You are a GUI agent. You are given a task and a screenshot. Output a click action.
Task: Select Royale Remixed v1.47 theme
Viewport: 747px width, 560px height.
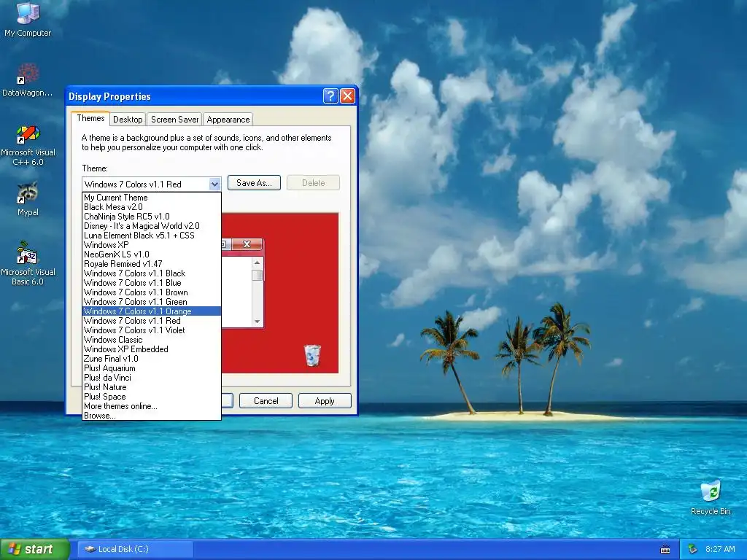pyautogui.click(x=152, y=264)
